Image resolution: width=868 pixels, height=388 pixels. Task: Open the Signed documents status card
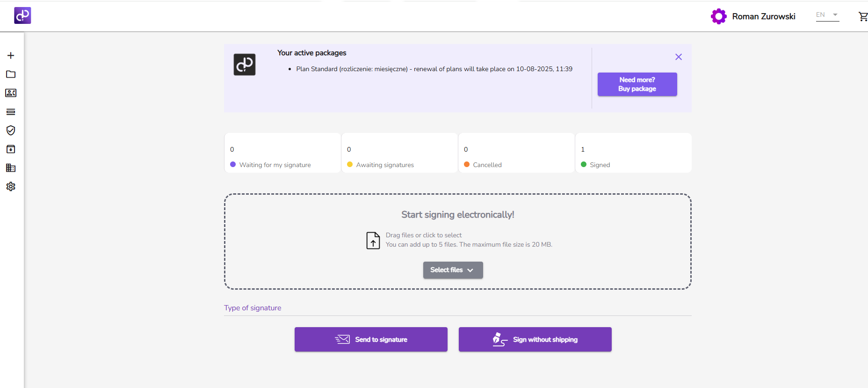633,153
